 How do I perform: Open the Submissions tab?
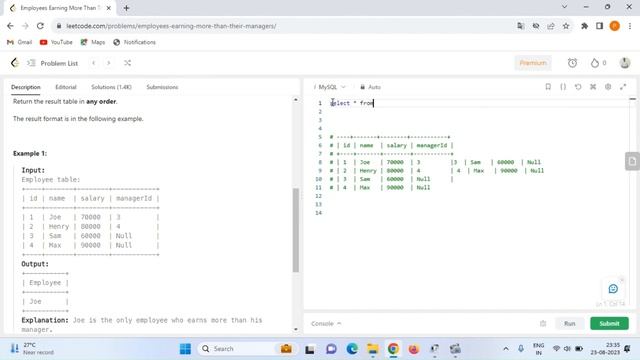(x=162, y=87)
